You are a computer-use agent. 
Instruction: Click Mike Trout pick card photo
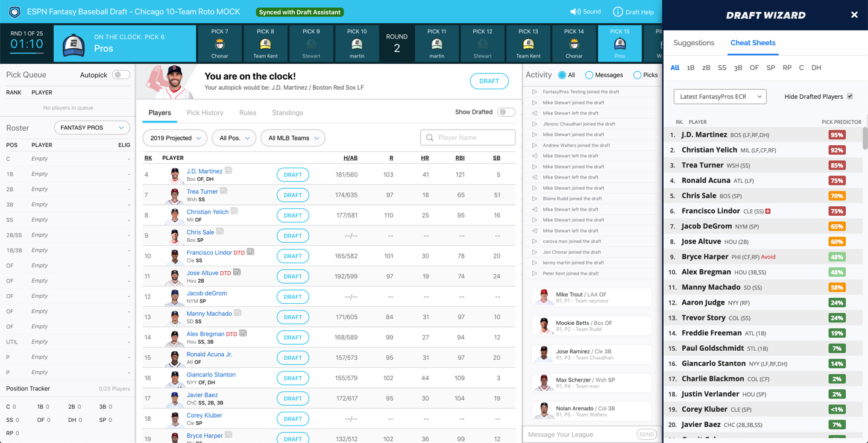pos(544,297)
